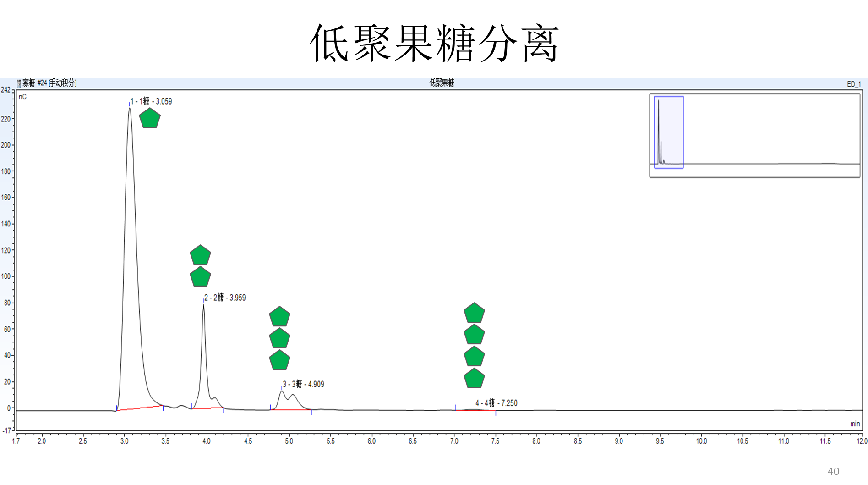Click the single green pentagon beside peak 1
868x485 pixels.
point(150,118)
